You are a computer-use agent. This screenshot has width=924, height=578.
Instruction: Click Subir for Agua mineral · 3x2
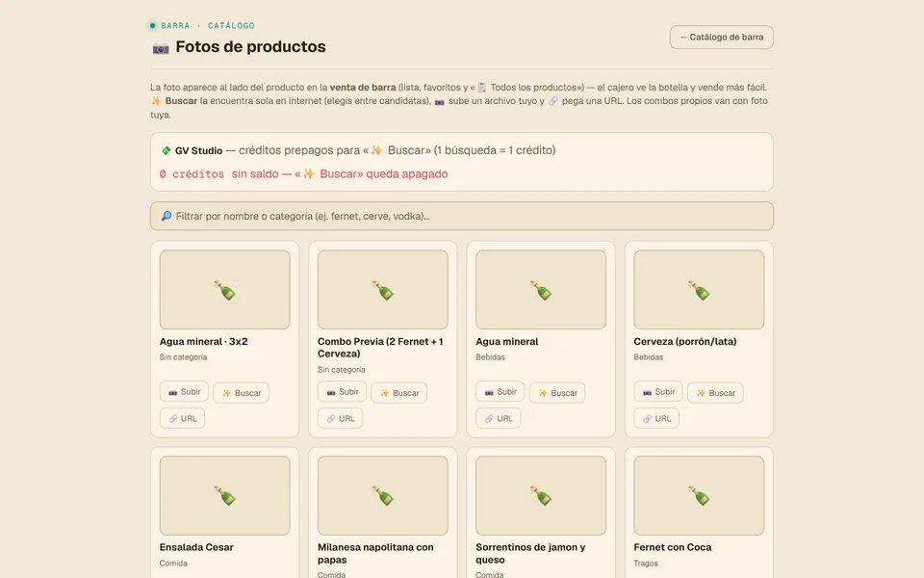(x=184, y=392)
